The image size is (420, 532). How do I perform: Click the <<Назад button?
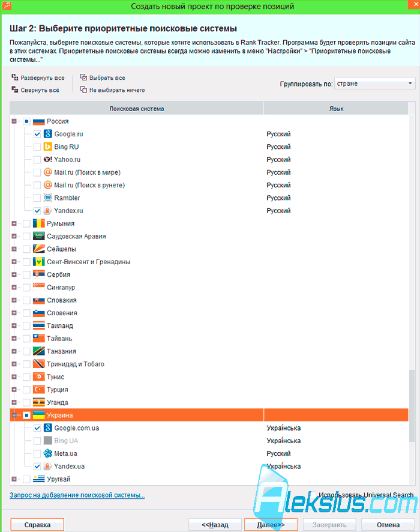(x=215, y=525)
